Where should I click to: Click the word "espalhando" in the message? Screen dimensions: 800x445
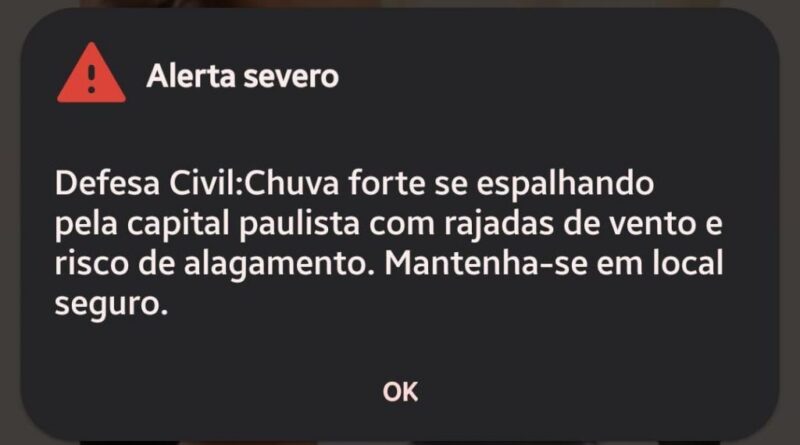coord(565,184)
